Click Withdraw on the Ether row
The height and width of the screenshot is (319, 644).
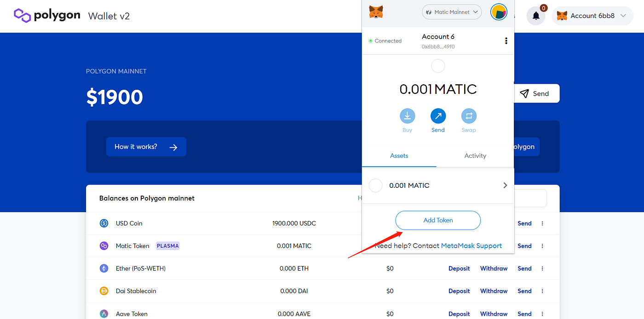(494, 268)
